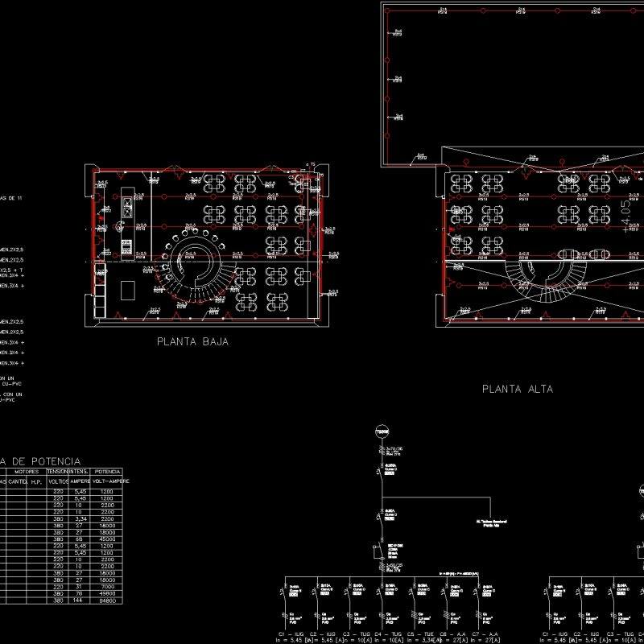Click the C5 - TUE circuit label
The height and width of the screenshot is (644, 644).
point(419,633)
